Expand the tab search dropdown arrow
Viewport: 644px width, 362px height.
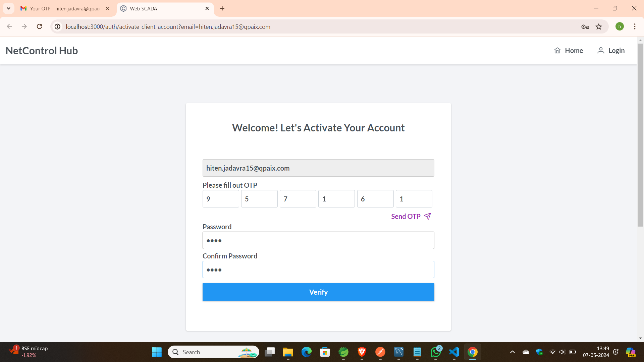tap(8, 8)
